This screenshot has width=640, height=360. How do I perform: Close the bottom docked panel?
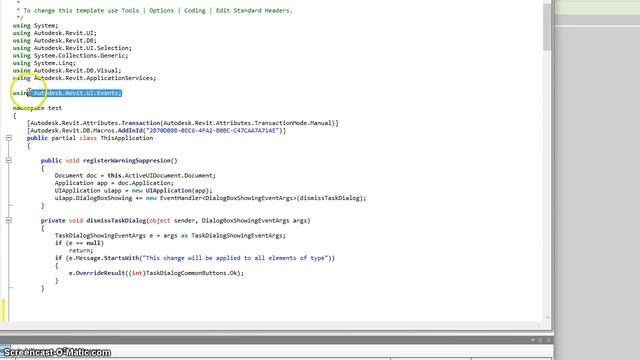tap(549, 340)
